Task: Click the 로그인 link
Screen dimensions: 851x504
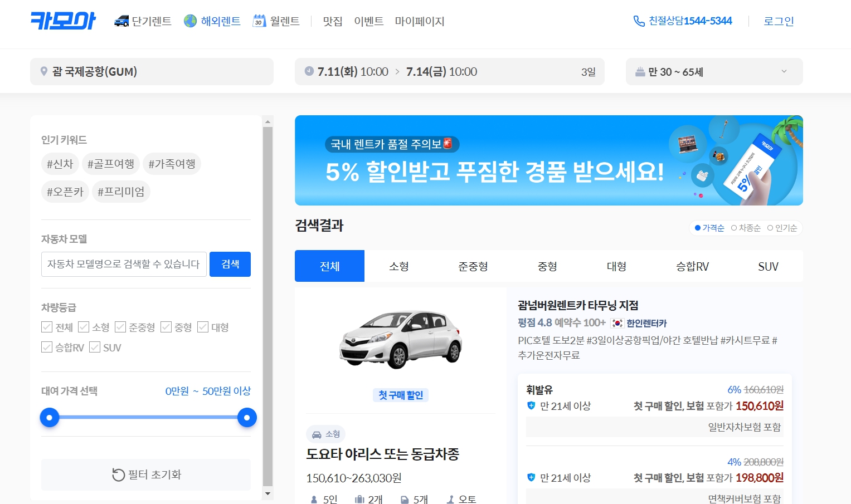Action: coord(778,20)
